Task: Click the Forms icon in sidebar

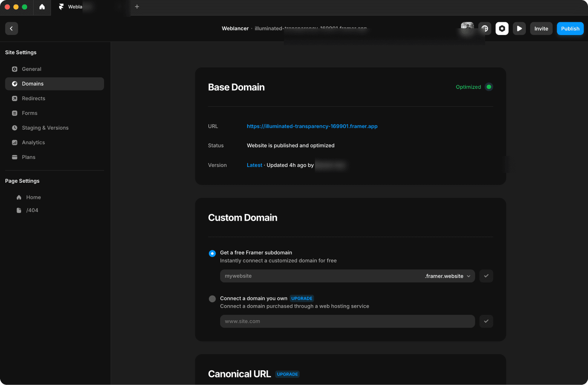Action: [15, 113]
